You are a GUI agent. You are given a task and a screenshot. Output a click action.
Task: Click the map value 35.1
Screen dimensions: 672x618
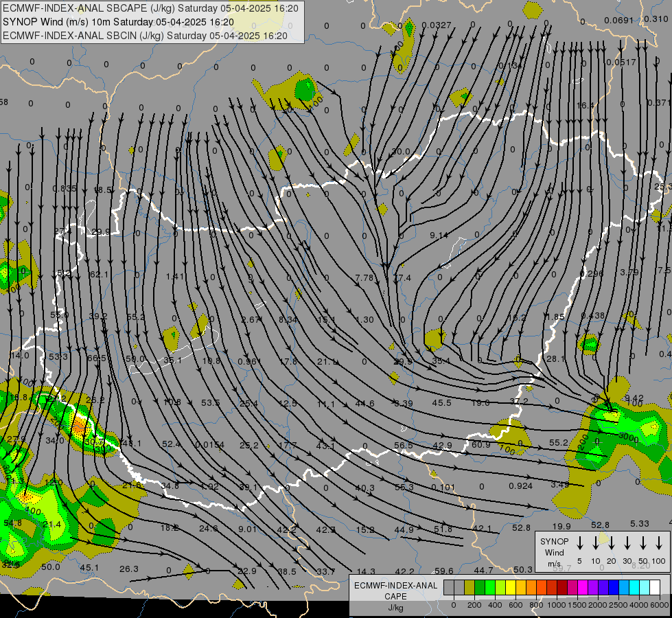(172, 360)
